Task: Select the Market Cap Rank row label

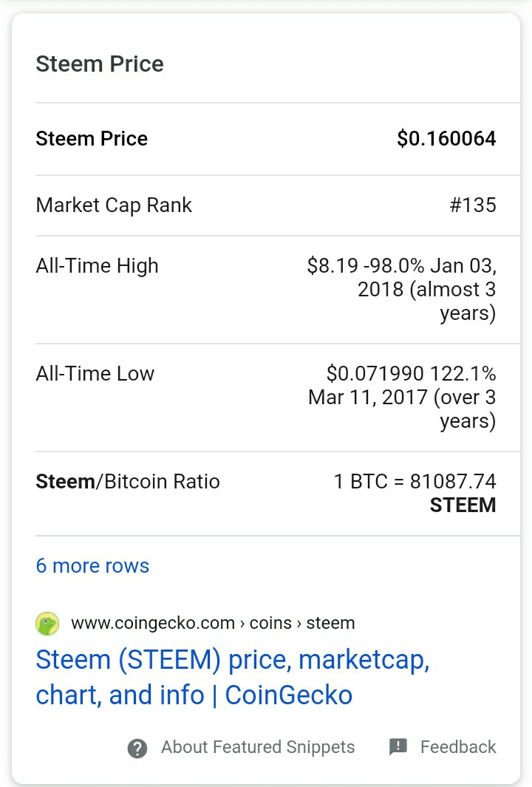Action: click(x=114, y=205)
